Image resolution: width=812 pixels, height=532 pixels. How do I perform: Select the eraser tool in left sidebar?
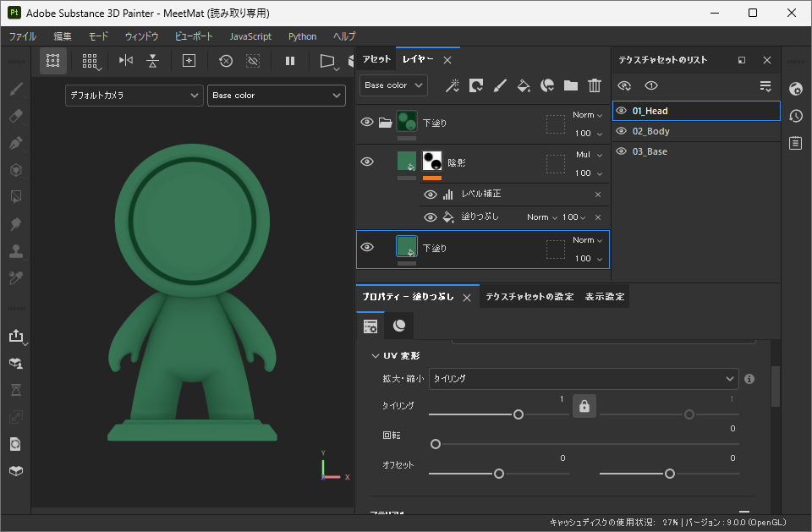coord(15,116)
